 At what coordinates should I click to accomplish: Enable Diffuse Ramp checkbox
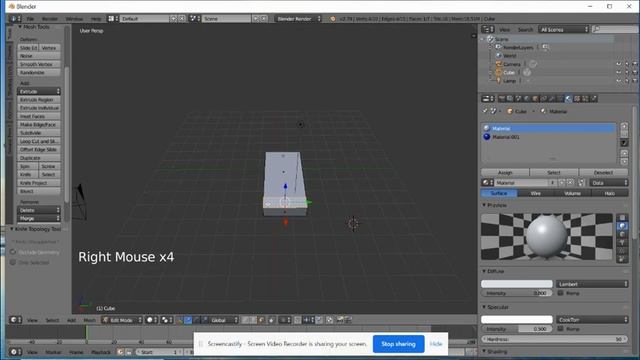pyautogui.click(x=560, y=293)
